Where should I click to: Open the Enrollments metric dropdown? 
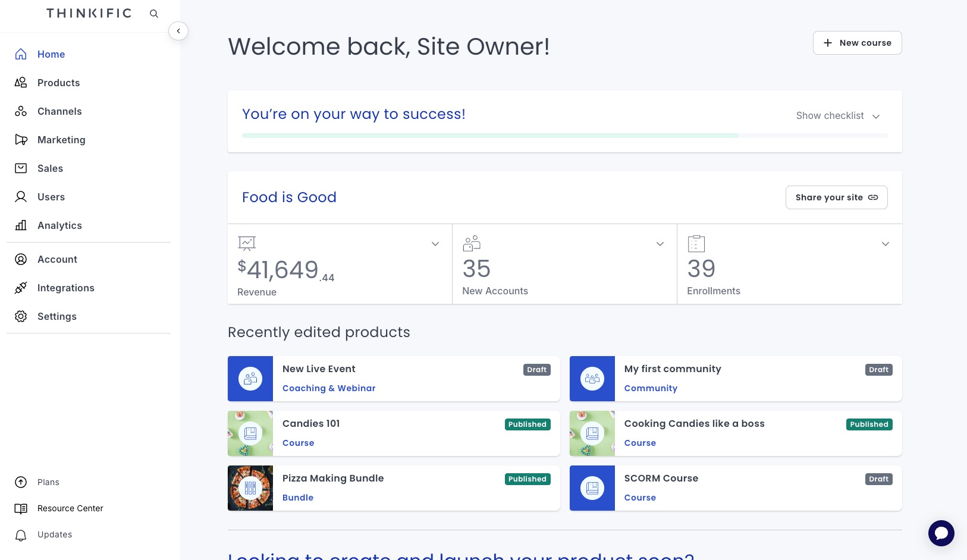pos(886,244)
